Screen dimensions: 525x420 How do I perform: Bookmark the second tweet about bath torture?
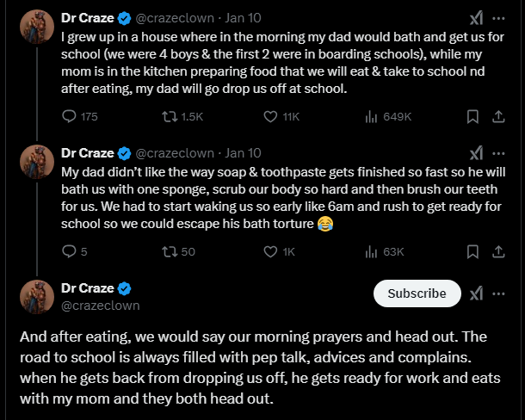click(472, 251)
